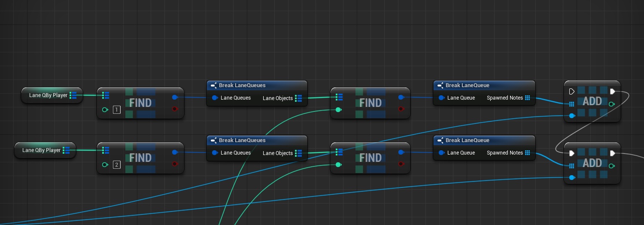Select the bottom Lane QBy Player variable node
The image size is (644, 225).
(x=41, y=150)
